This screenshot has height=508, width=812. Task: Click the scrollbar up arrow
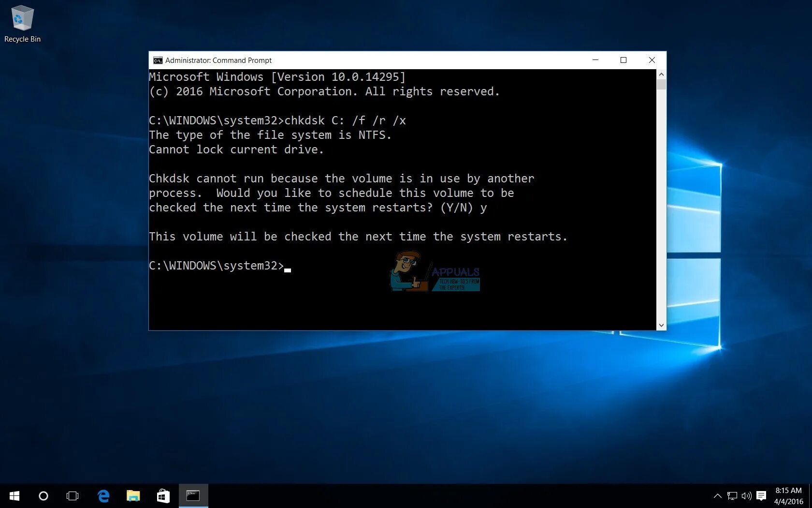pyautogui.click(x=661, y=74)
